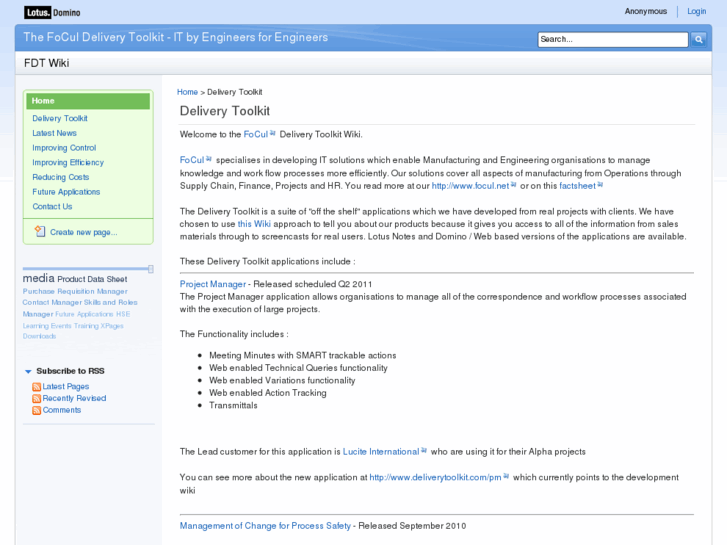The width and height of the screenshot is (727, 545).
Task: Select the Learning Events tag
Action: [47, 326]
